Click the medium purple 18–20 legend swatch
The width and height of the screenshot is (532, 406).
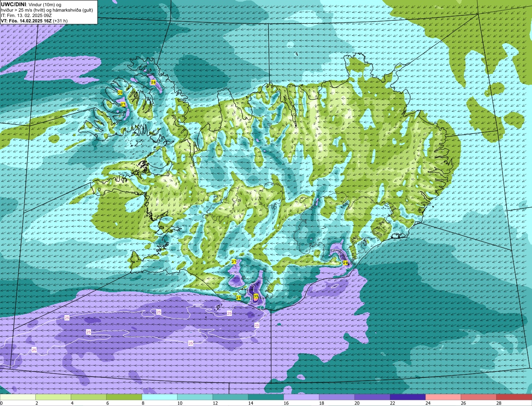point(337,397)
